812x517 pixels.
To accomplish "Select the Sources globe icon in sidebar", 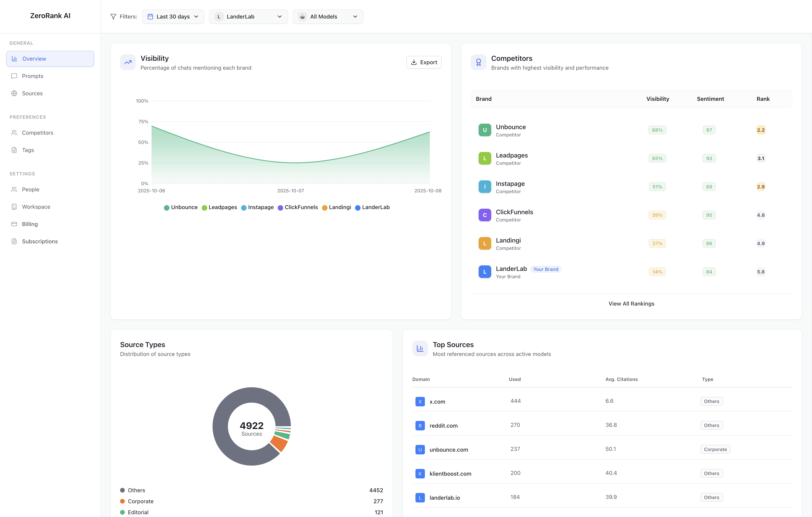I will pyautogui.click(x=14, y=93).
